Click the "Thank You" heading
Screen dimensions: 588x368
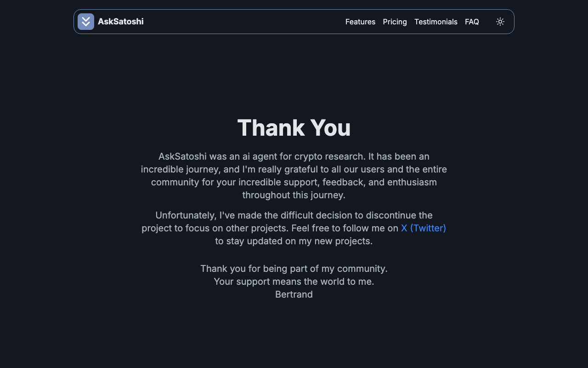(x=294, y=127)
